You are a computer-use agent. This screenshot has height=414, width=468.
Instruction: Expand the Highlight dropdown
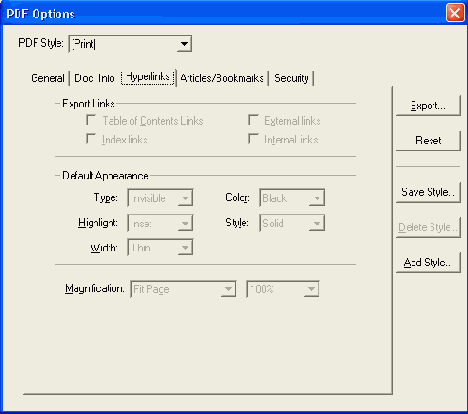160,223
